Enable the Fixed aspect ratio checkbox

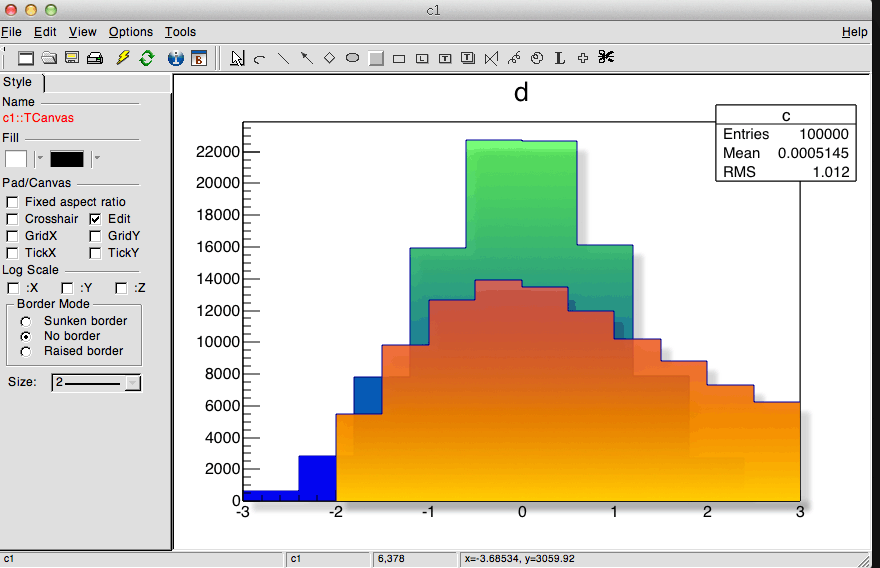[x=13, y=202]
